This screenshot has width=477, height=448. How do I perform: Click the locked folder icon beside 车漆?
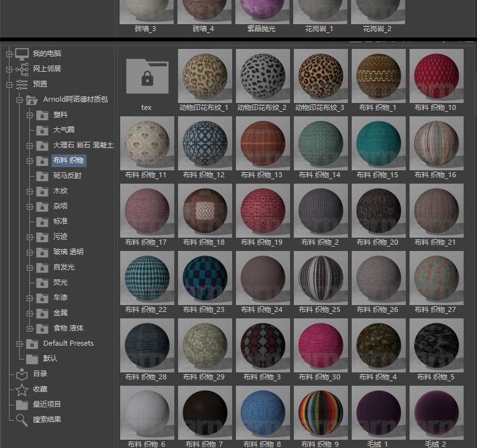pos(42,298)
